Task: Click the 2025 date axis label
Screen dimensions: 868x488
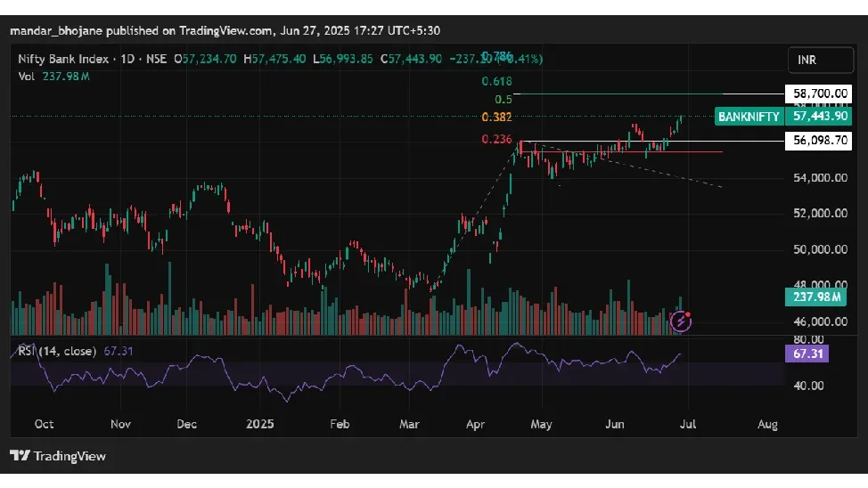Action: pyautogui.click(x=259, y=424)
